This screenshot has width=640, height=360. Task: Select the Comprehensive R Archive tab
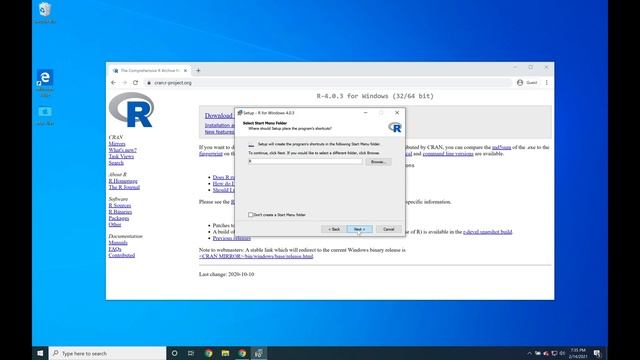point(150,71)
